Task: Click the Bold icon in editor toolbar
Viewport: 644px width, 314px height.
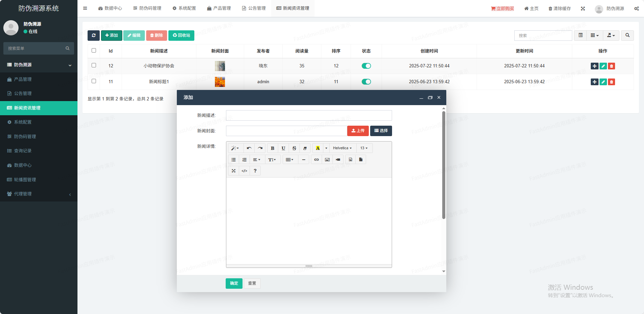Action: pos(272,148)
